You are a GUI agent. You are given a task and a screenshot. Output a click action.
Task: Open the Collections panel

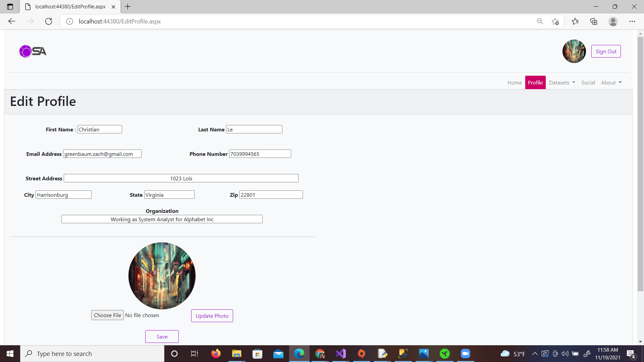coord(594,21)
